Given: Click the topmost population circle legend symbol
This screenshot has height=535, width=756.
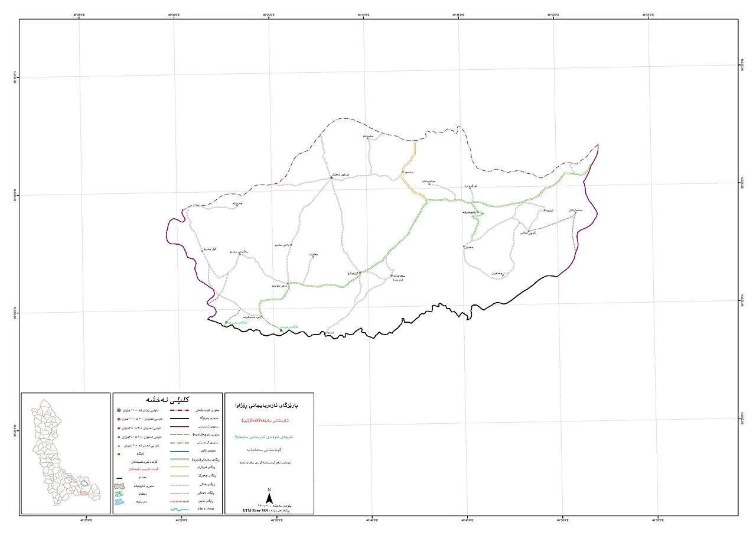Looking at the screenshot, I should point(119,410).
